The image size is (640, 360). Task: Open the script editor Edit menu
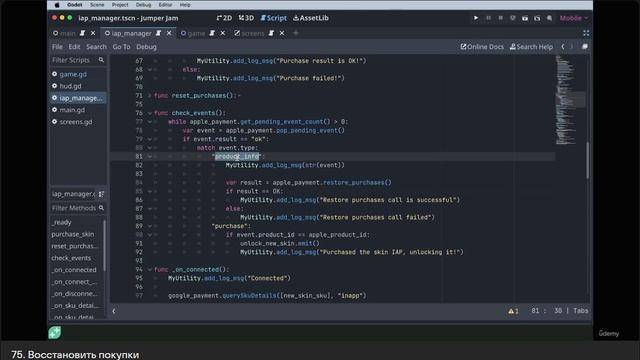pyautogui.click(x=74, y=47)
